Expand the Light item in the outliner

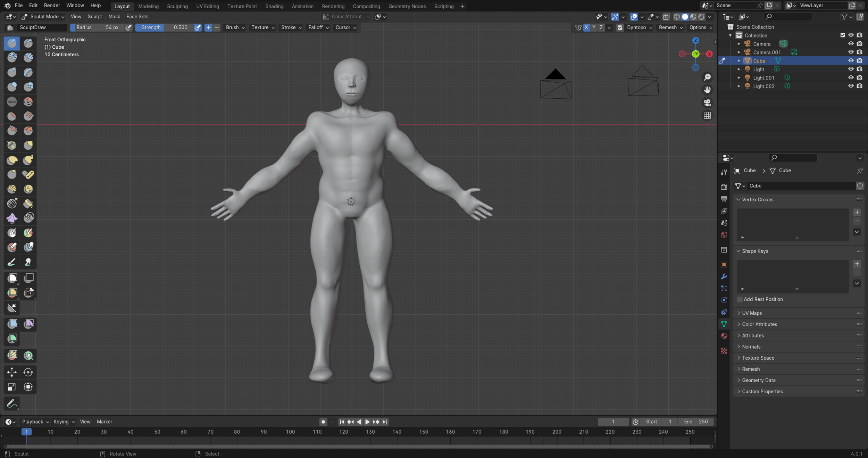(x=740, y=69)
